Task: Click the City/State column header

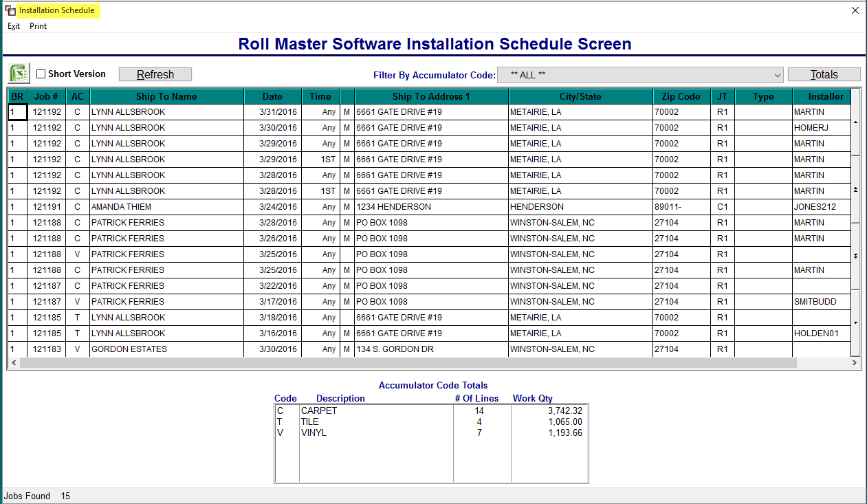Action: tap(581, 96)
